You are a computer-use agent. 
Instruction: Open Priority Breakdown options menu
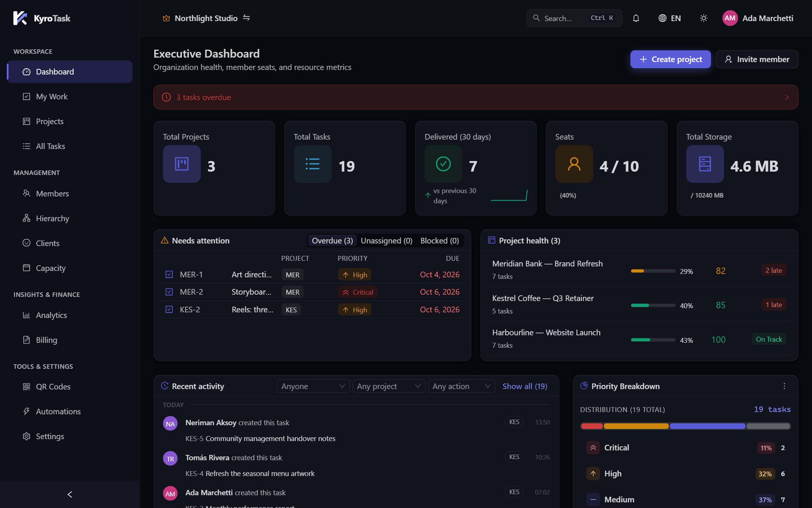(x=784, y=386)
